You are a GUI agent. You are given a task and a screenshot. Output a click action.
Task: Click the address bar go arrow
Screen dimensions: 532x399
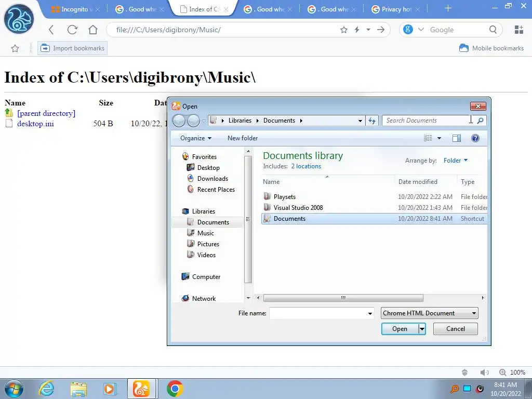[x=381, y=30]
